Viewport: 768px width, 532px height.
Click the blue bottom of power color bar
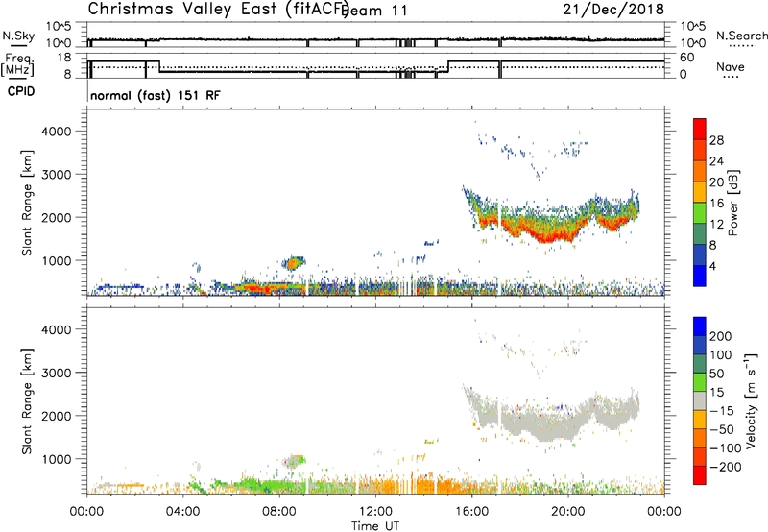click(700, 276)
